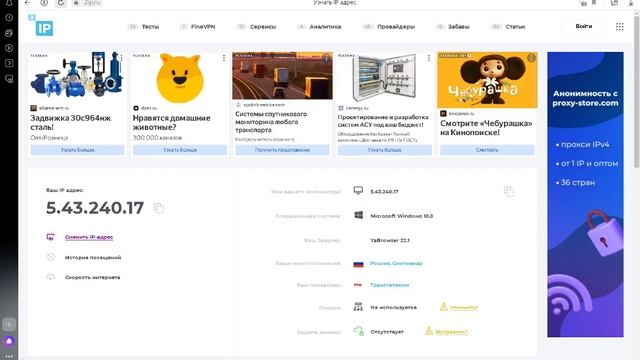The image size is (640, 360).
Task: Open the square arrow icon in the browser sidebar
Action: coord(9,63)
